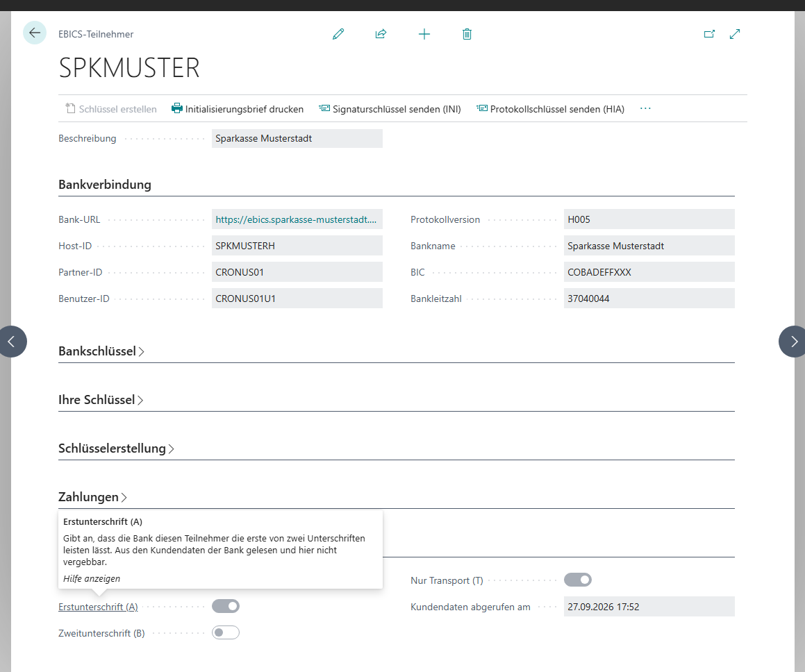Screen dimensions: 805x672
Task: Click Schlüssel erstellen action
Action: pyautogui.click(x=111, y=109)
